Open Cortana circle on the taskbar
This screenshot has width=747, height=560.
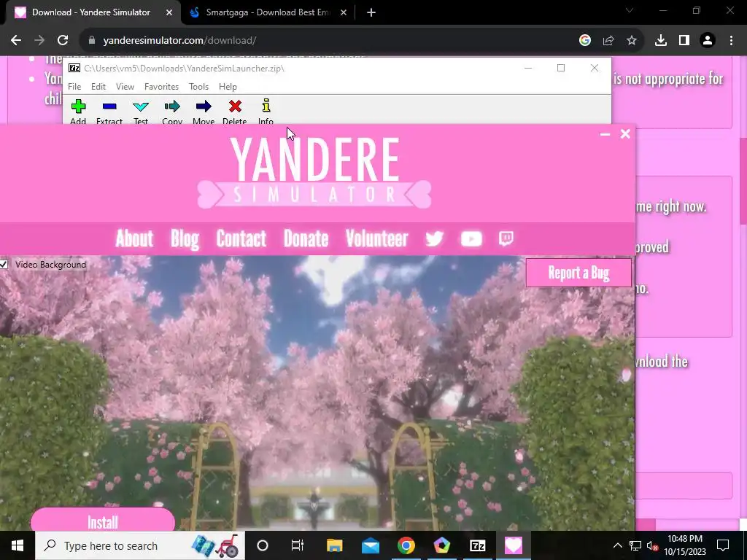263,545
